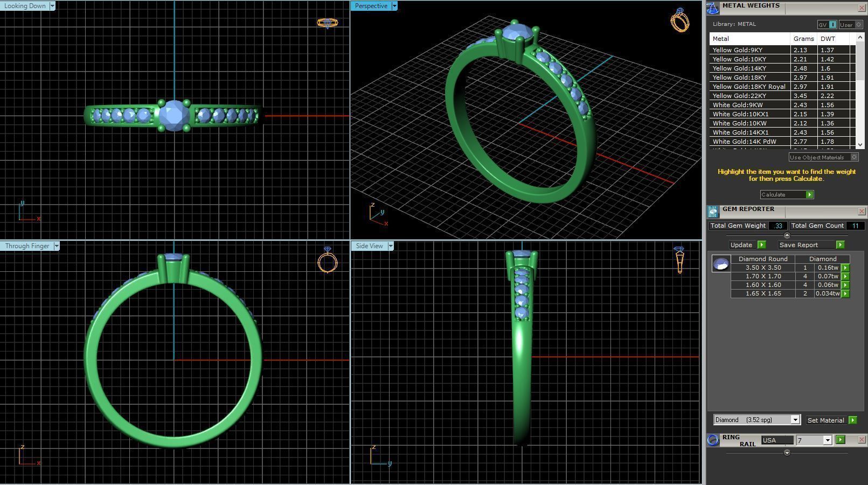This screenshot has height=485, width=868.
Task: Select the Yellow Gold:22KY row
Action: 782,95
